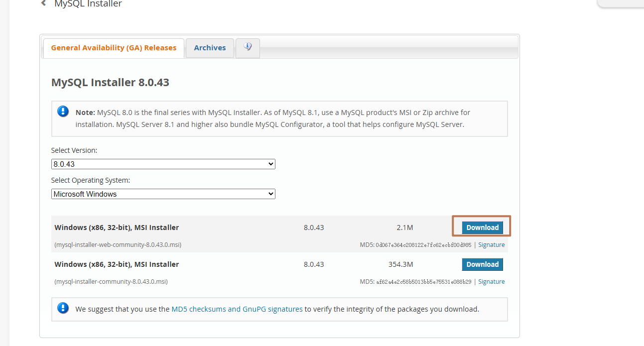Click the 354.3M file size value

pyautogui.click(x=401, y=264)
